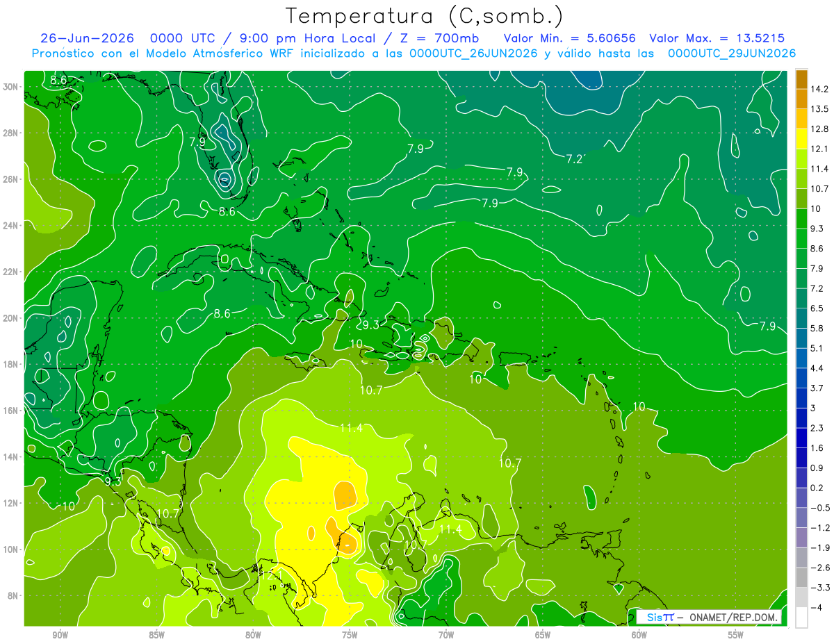Pick the brown-orange legend swatch above 14.2
The width and height of the screenshot is (834, 644).
pyautogui.click(x=801, y=79)
